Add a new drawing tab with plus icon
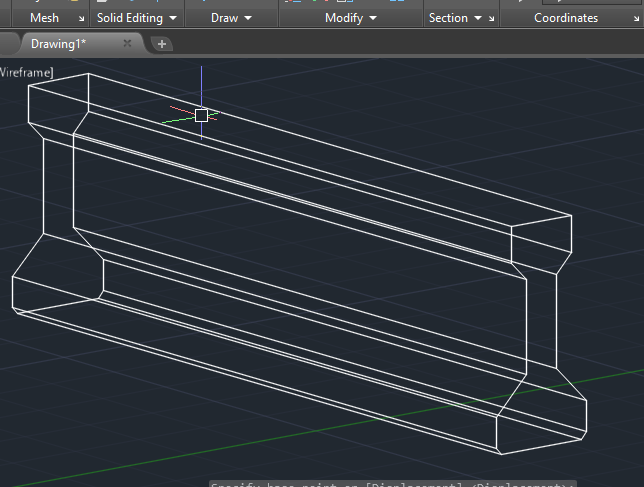Viewport: 644px width, 487px height. click(x=162, y=44)
